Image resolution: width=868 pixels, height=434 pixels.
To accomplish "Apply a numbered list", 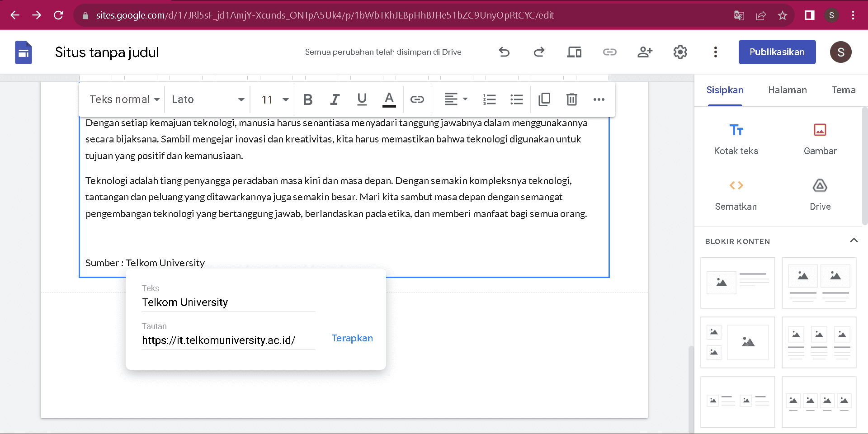I will [489, 99].
